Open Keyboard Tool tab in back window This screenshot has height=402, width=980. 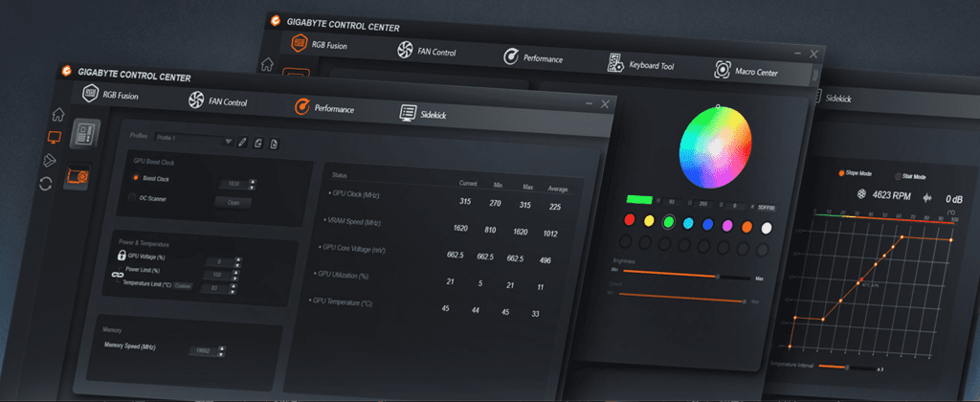(640, 64)
